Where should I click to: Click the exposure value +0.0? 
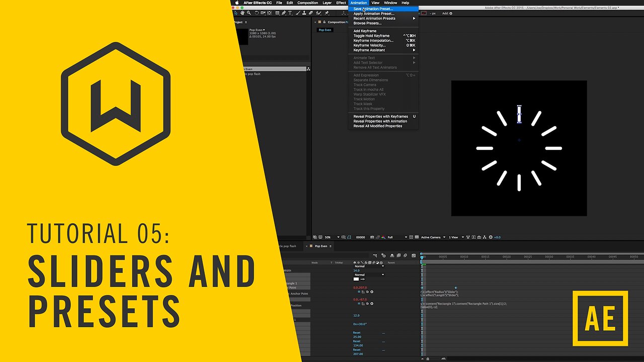click(497, 237)
